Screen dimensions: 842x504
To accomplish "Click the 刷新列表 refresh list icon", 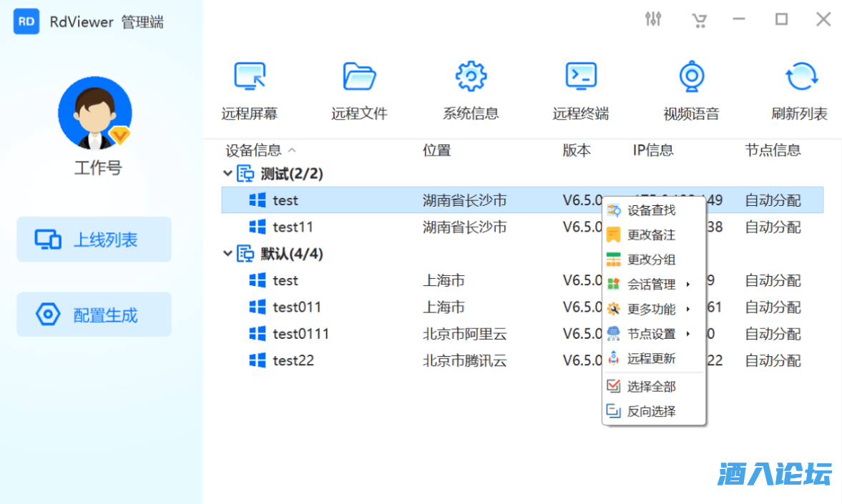I will click(801, 76).
